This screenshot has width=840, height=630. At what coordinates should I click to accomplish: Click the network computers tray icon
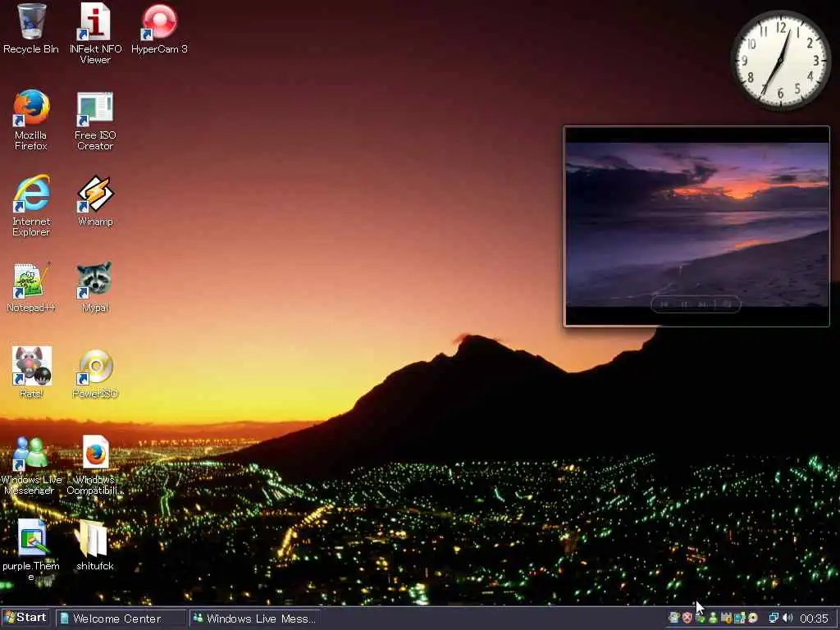pos(774,618)
